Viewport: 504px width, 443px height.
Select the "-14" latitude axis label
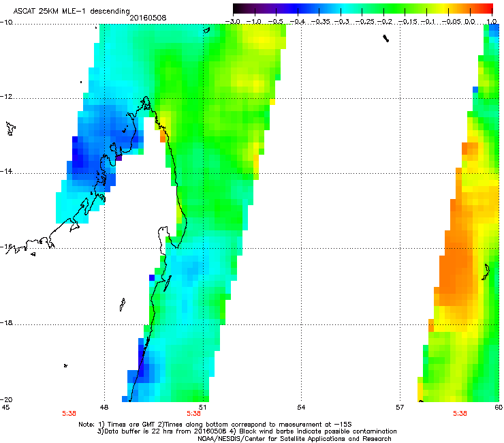pyautogui.click(x=6, y=171)
